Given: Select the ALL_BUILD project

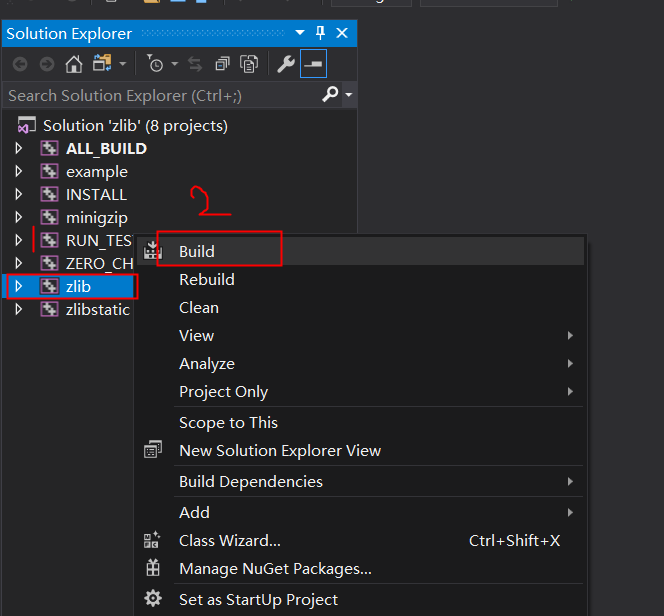Looking at the screenshot, I should (x=106, y=149).
